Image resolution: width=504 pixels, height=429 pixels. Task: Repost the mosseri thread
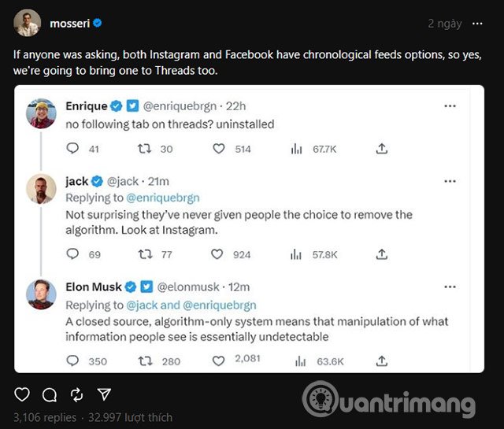coord(76,394)
